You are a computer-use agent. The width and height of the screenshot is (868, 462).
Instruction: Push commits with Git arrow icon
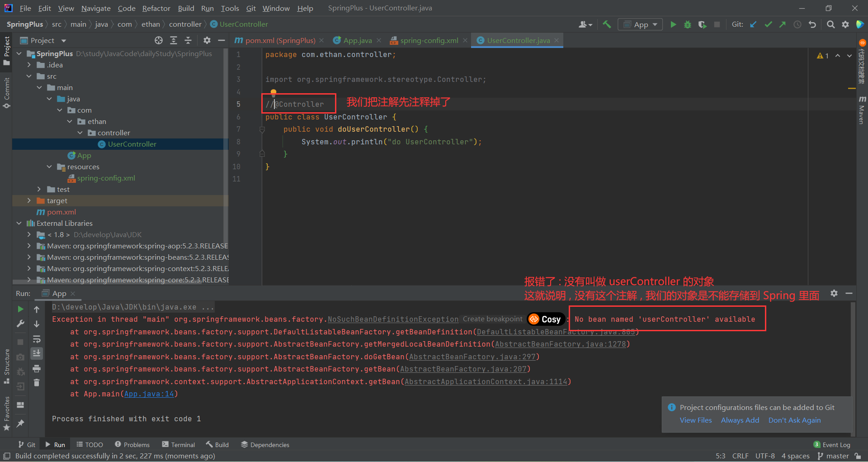click(783, 24)
